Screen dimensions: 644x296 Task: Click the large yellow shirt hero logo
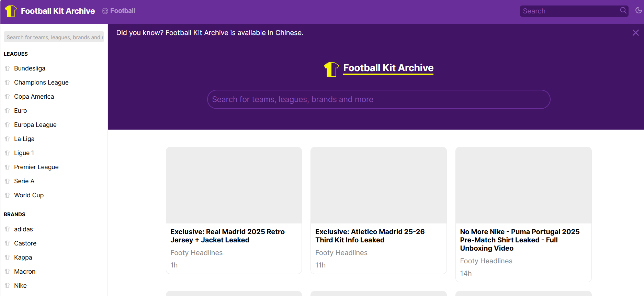[x=331, y=69]
